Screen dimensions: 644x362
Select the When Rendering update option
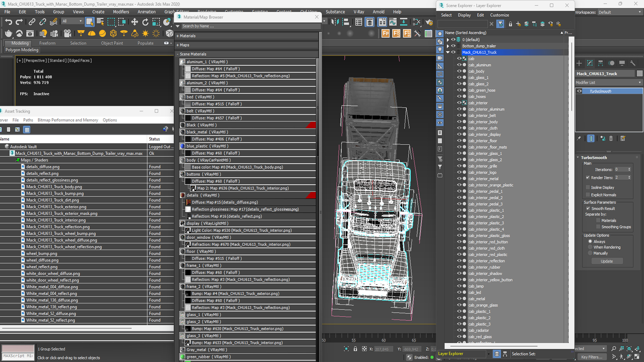(x=590, y=247)
